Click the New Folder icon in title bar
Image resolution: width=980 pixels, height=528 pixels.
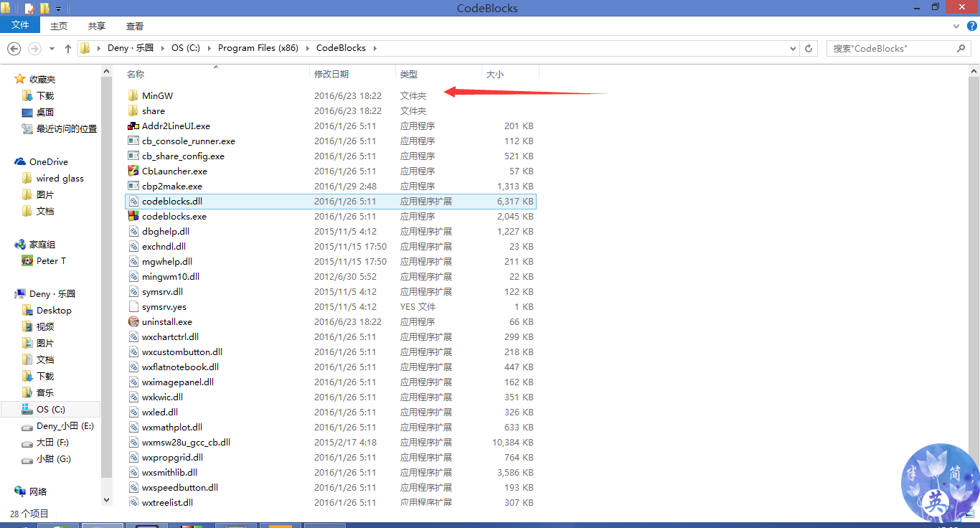(44, 9)
